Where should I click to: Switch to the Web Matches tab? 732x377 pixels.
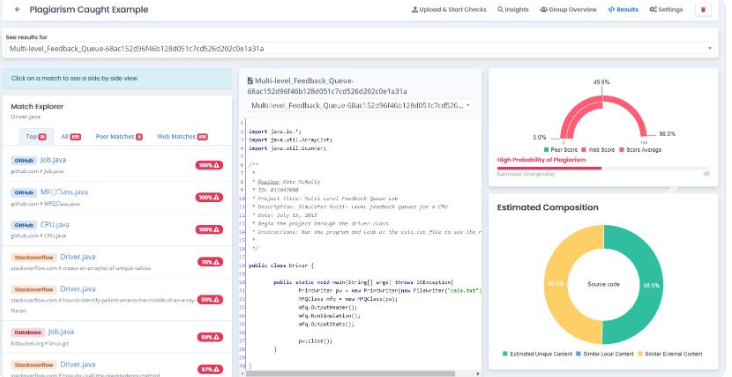(182, 137)
